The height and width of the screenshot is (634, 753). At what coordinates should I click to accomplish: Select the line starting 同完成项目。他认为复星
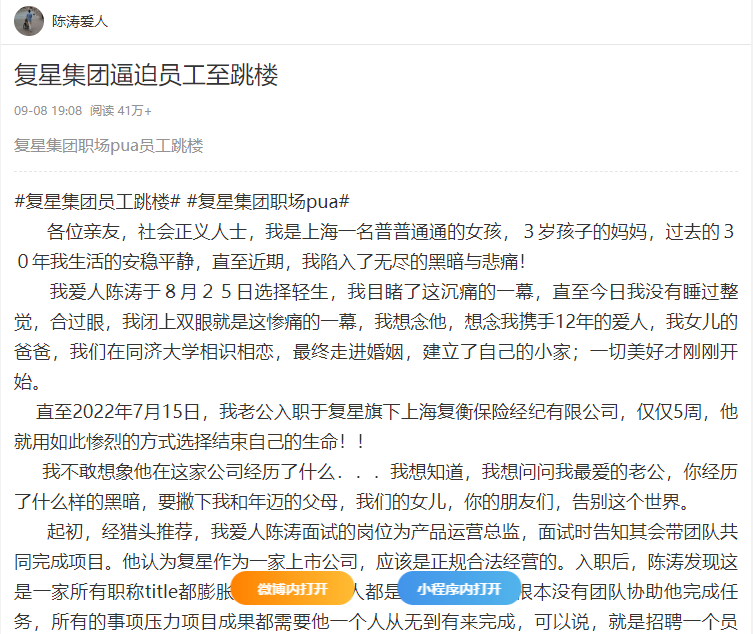pos(376,561)
